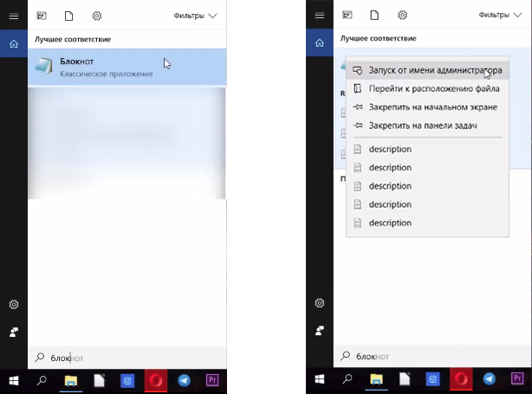Open Opera browser on left taskbar

tap(156, 381)
